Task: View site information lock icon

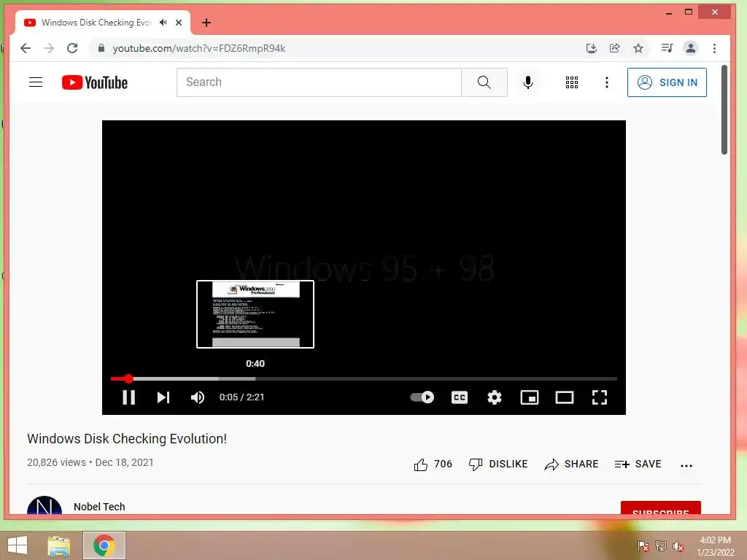Action: click(101, 48)
